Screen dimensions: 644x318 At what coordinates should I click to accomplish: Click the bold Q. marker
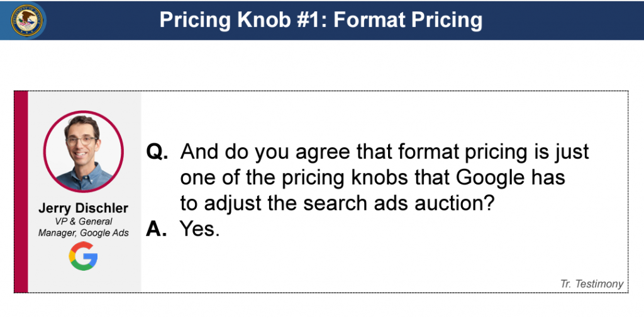tap(157, 152)
